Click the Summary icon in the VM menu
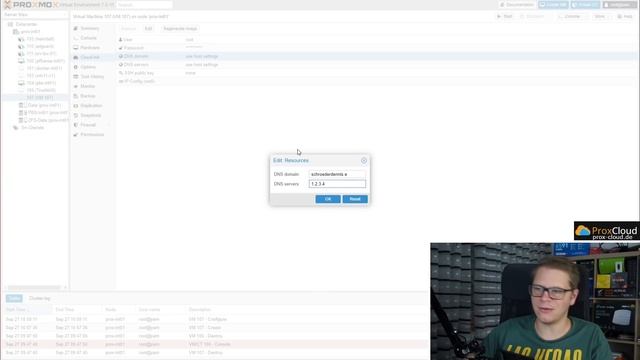Viewport: 640px width, 360px height. [76, 28]
